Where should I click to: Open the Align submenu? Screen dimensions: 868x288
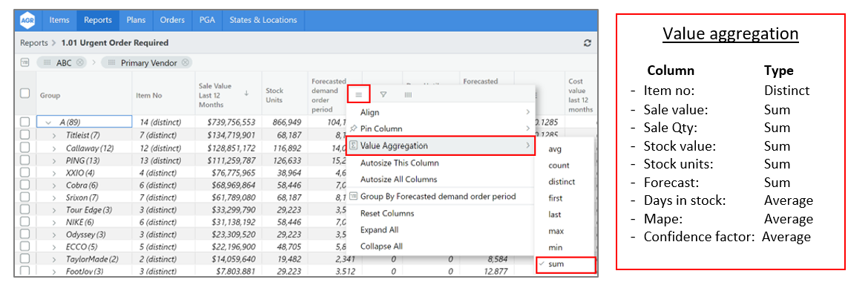(x=441, y=112)
